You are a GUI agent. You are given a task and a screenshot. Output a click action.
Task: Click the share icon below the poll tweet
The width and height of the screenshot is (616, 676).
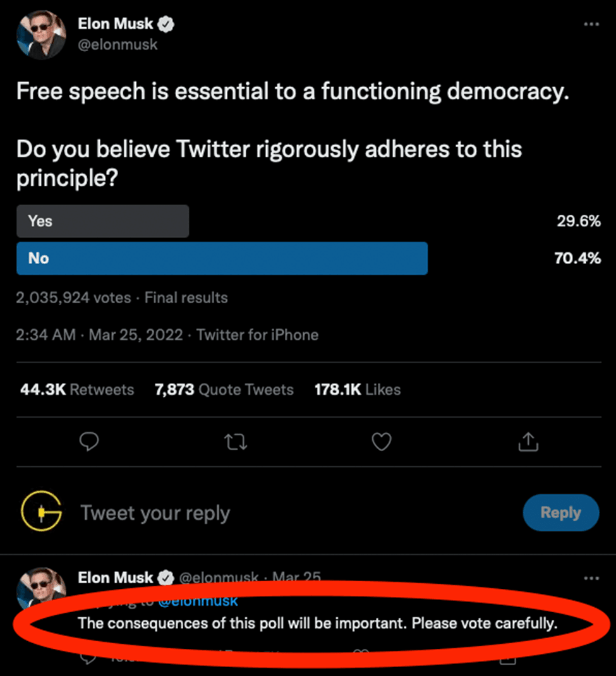[x=528, y=442]
